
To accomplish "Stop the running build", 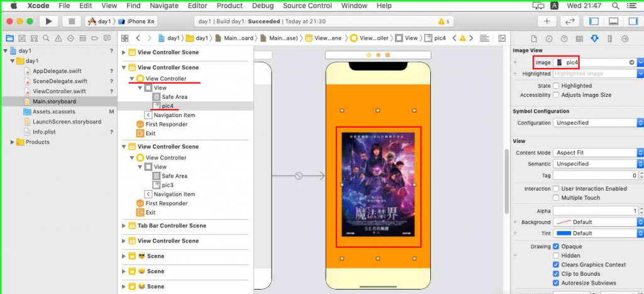I will (72, 21).
